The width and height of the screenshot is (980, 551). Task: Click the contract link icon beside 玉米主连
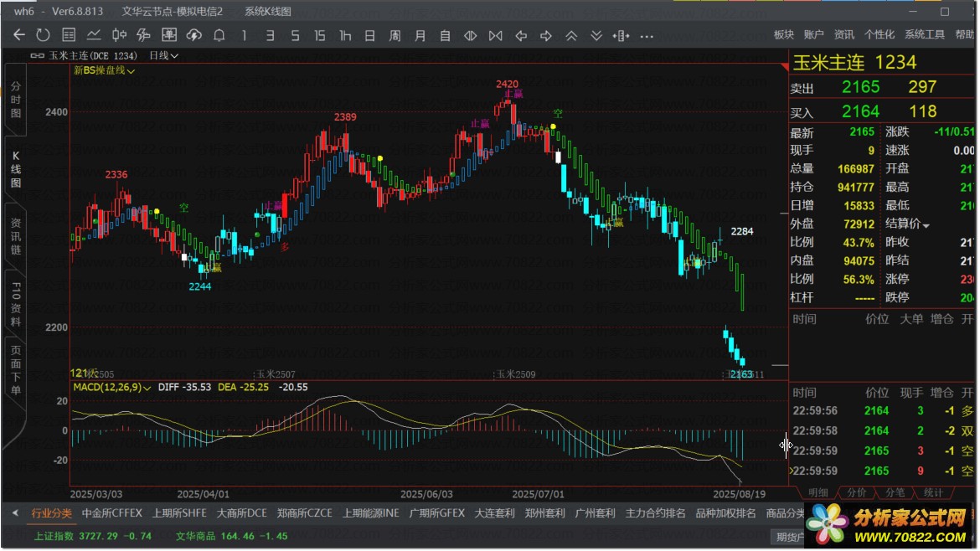(38, 55)
